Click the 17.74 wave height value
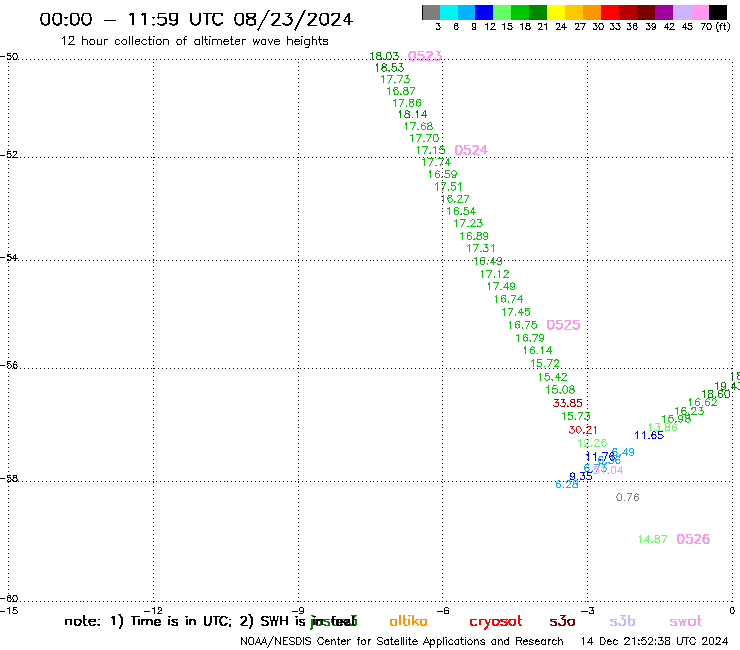Screen dimensions: 740x650 (x=436, y=162)
